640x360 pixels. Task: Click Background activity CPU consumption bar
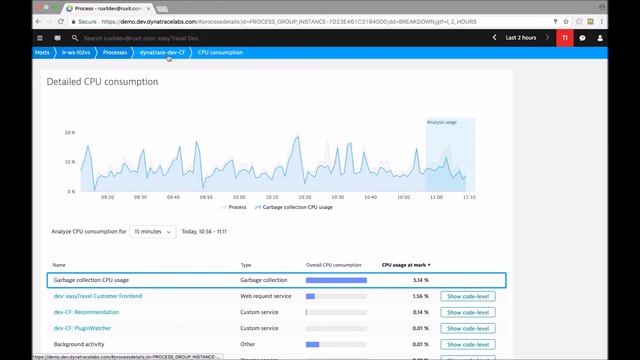click(336, 344)
